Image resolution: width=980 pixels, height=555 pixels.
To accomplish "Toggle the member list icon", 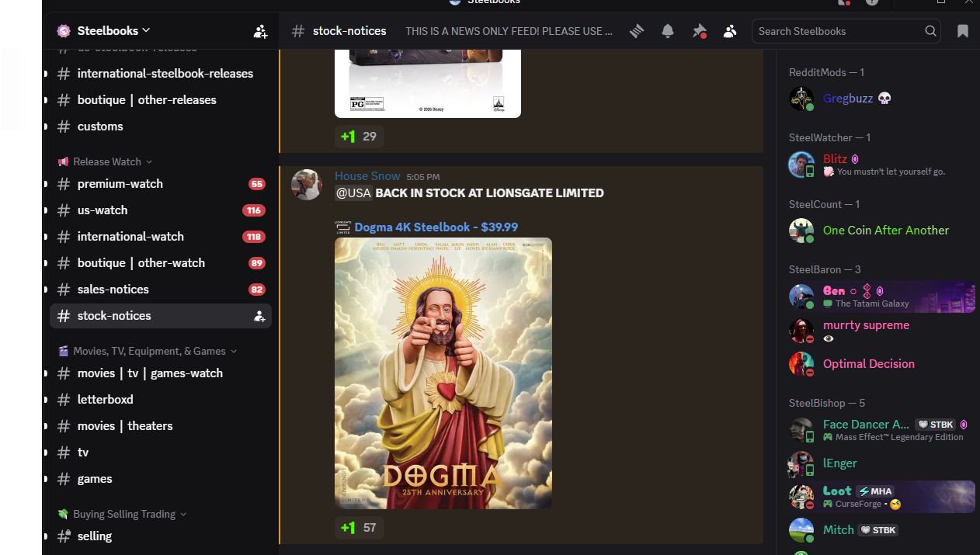I will (x=730, y=31).
